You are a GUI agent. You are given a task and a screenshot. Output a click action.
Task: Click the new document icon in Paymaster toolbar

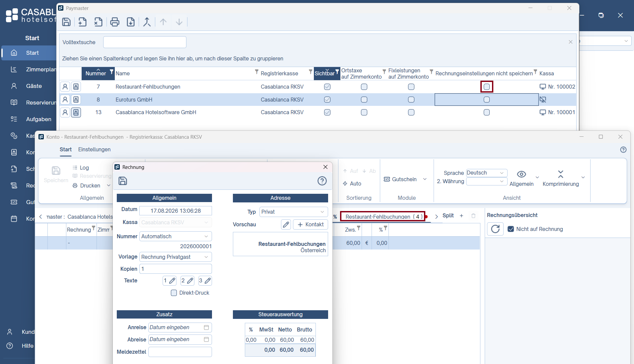(82, 22)
